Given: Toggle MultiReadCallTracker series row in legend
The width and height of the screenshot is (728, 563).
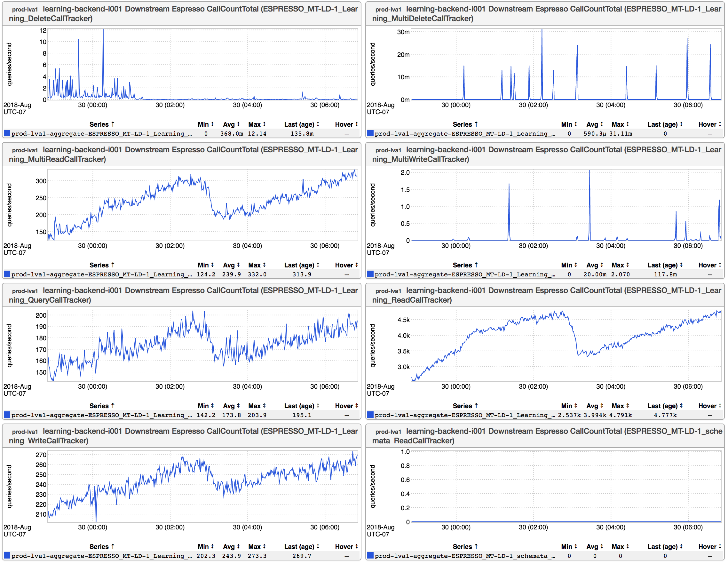Looking at the screenshot, I should [x=101, y=275].
